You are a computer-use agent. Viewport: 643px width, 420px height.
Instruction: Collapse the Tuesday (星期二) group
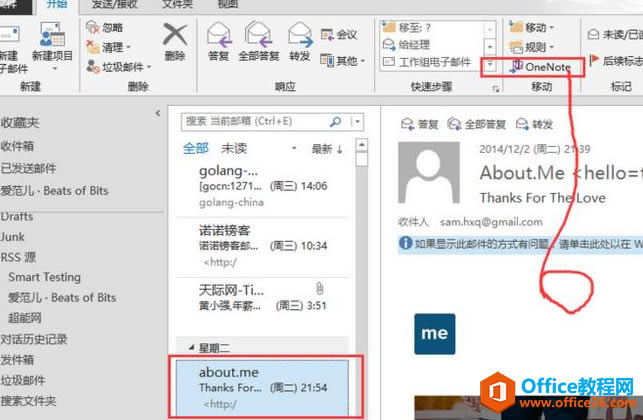click(191, 348)
